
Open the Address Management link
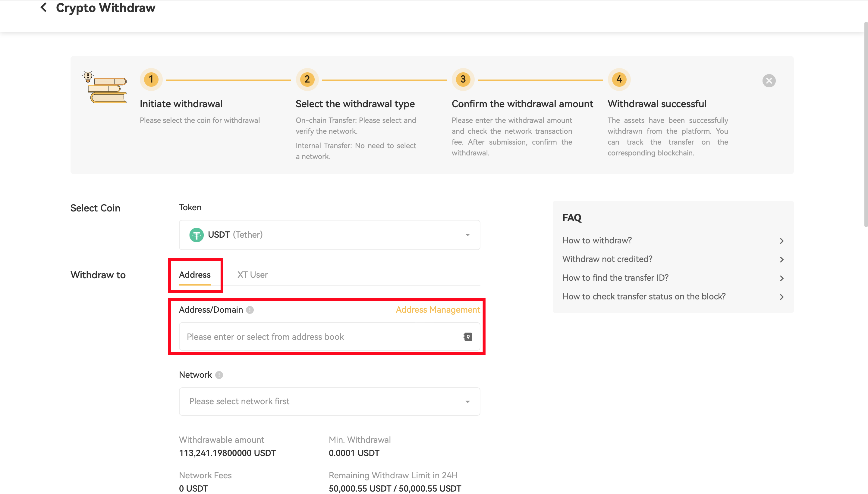(x=437, y=310)
